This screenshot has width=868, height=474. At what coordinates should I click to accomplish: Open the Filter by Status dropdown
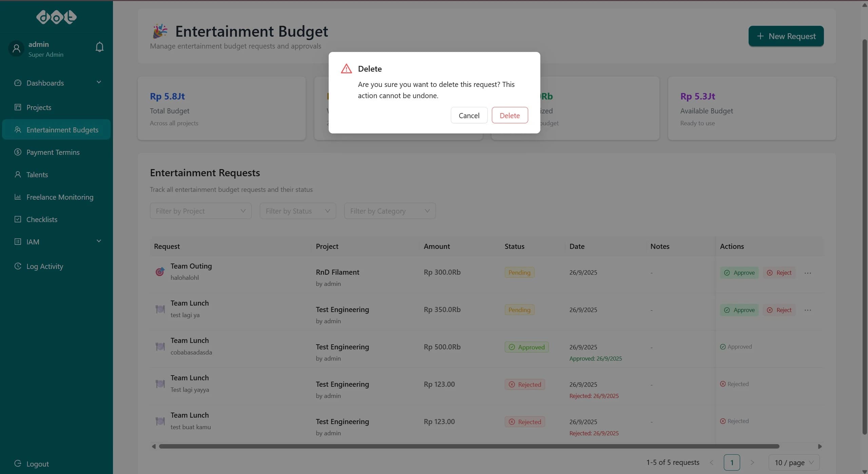297,211
